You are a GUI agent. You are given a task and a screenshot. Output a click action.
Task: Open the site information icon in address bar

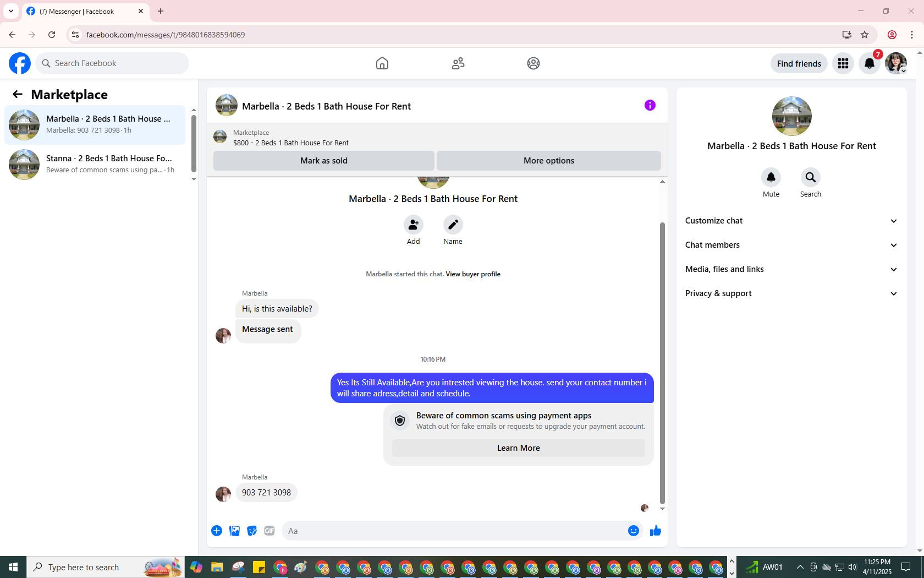click(75, 35)
